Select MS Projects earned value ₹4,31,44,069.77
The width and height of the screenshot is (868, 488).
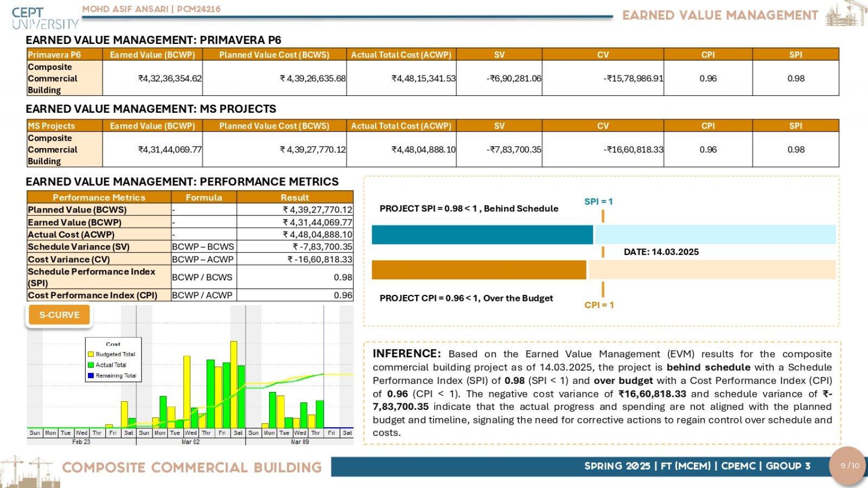pos(170,150)
